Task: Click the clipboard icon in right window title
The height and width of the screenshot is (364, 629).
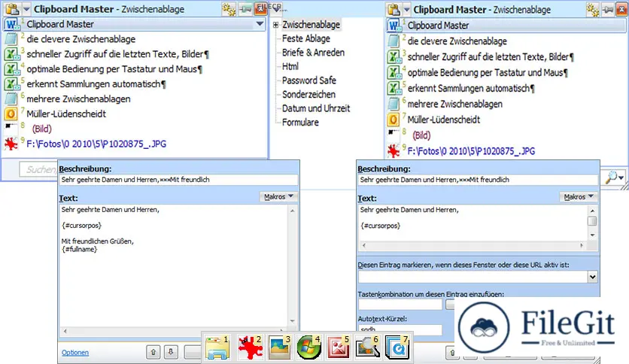Action: 394,9
